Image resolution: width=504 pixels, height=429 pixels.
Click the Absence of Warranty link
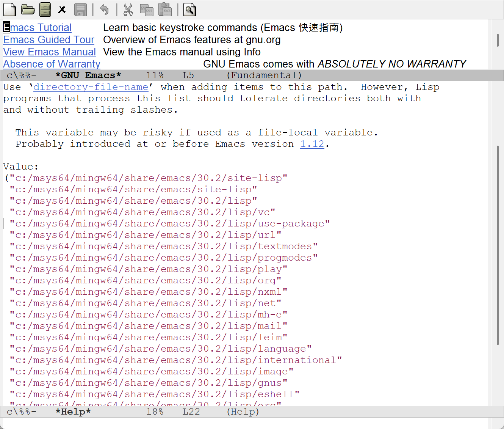click(52, 64)
